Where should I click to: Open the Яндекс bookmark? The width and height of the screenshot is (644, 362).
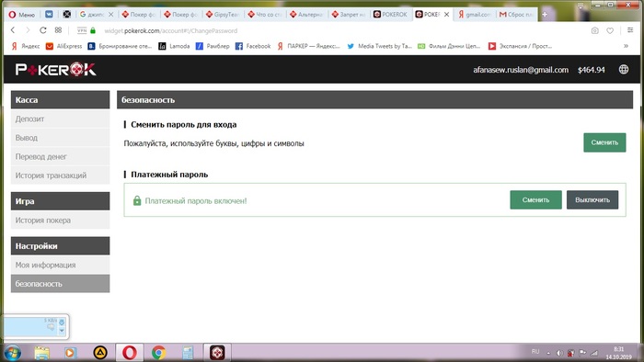(x=26, y=46)
